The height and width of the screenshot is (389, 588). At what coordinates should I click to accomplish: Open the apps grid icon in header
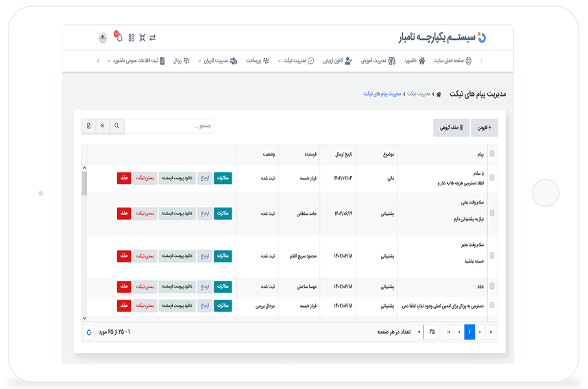point(131,38)
